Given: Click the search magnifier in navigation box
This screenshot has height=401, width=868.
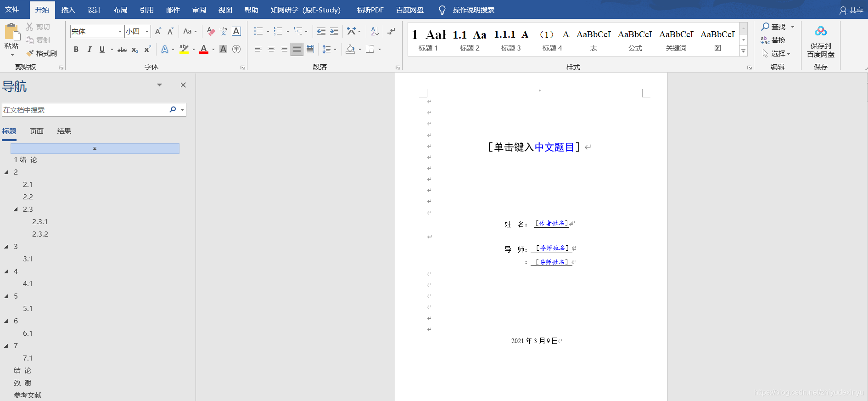Looking at the screenshot, I should click(173, 109).
